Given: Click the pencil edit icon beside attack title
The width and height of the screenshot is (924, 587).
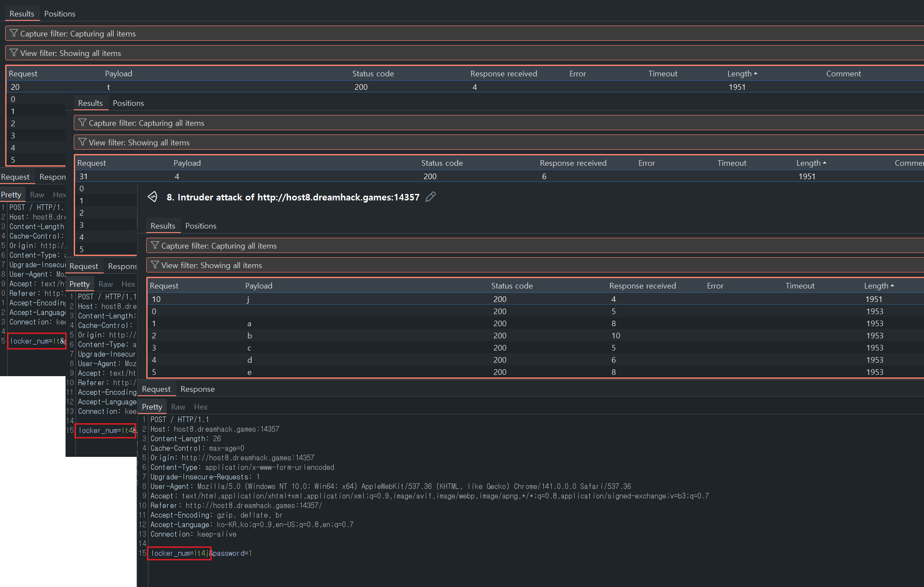Looking at the screenshot, I should (x=431, y=197).
